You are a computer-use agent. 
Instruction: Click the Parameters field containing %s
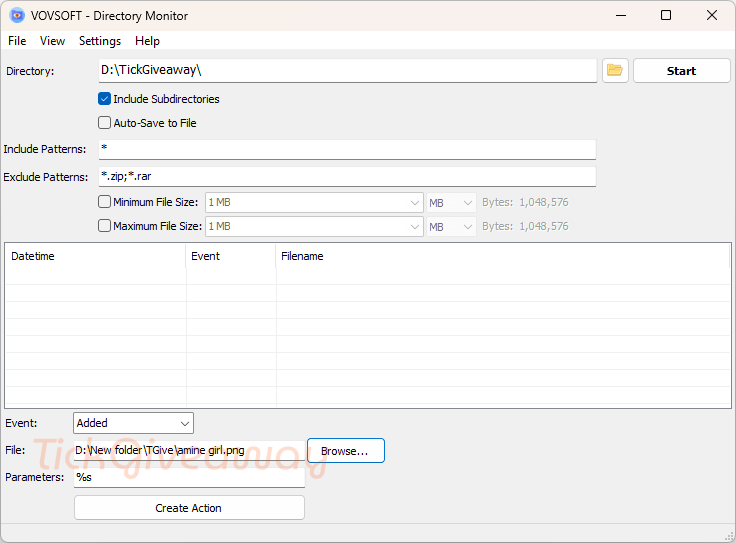pyautogui.click(x=189, y=477)
